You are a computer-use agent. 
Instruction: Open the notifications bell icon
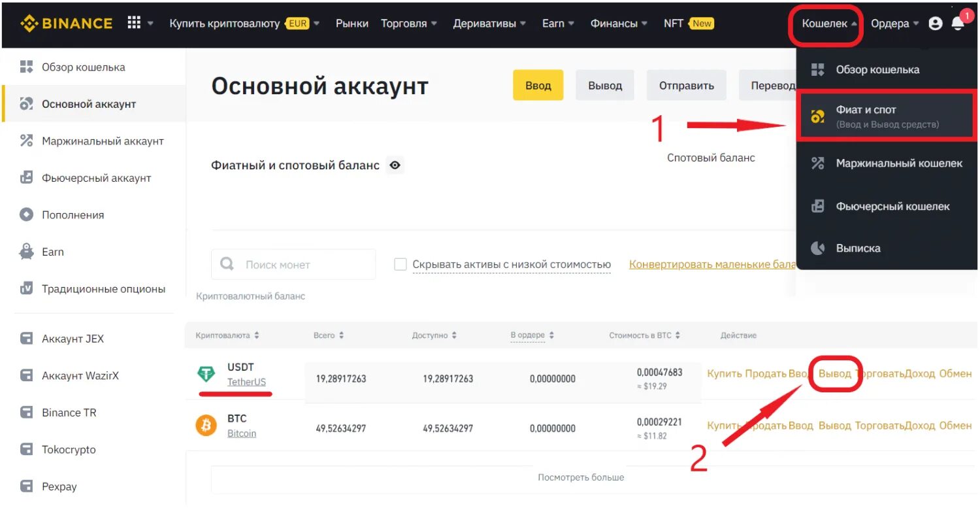(x=958, y=24)
